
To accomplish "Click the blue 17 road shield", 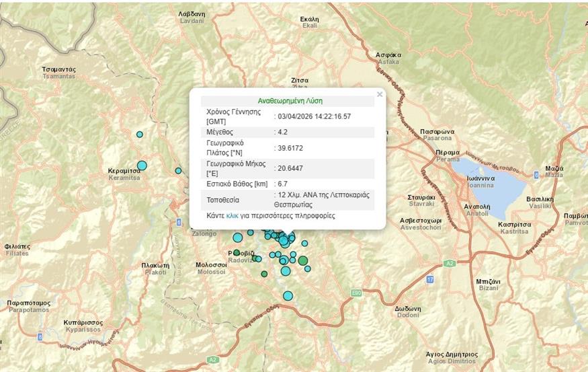I will tap(430, 278).
